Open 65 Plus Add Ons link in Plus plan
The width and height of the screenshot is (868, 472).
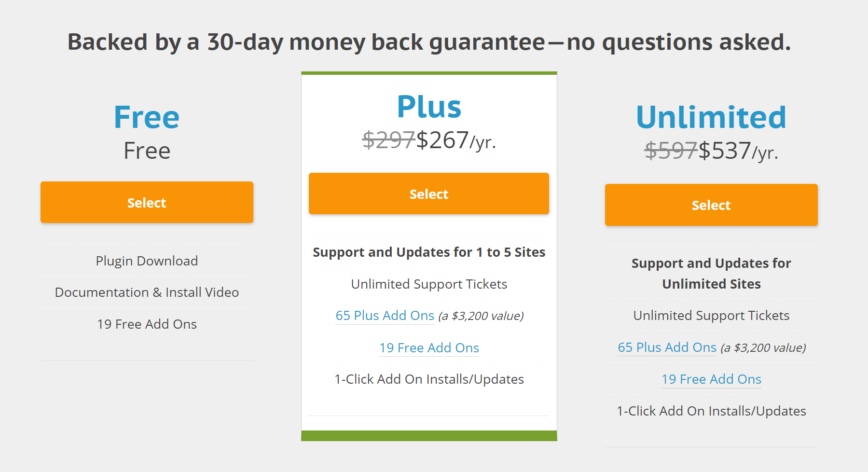coord(385,316)
